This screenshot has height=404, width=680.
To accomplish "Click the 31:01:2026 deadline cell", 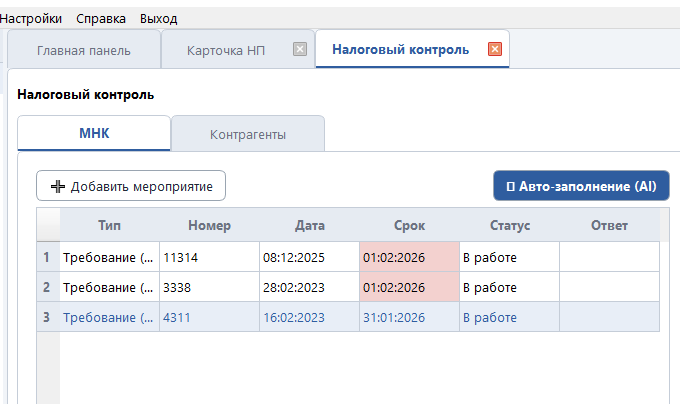I will pyautogui.click(x=409, y=317).
